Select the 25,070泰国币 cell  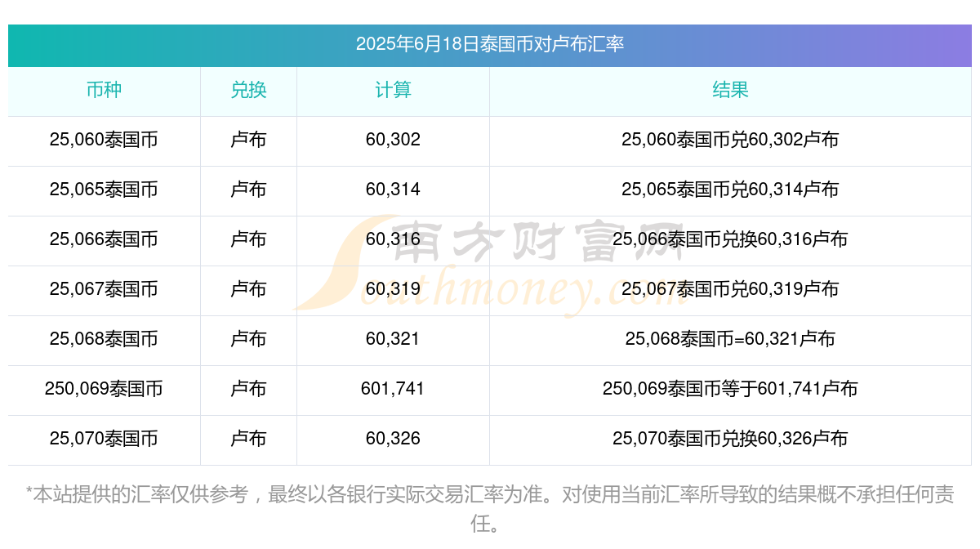[104, 439]
